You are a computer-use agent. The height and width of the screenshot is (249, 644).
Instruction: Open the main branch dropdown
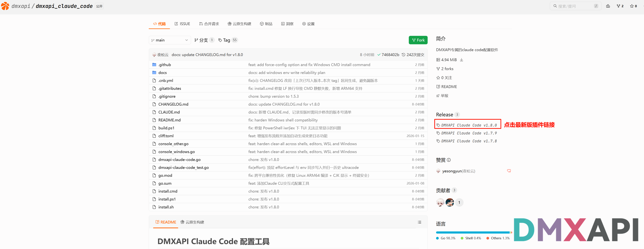pyautogui.click(x=170, y=40)
